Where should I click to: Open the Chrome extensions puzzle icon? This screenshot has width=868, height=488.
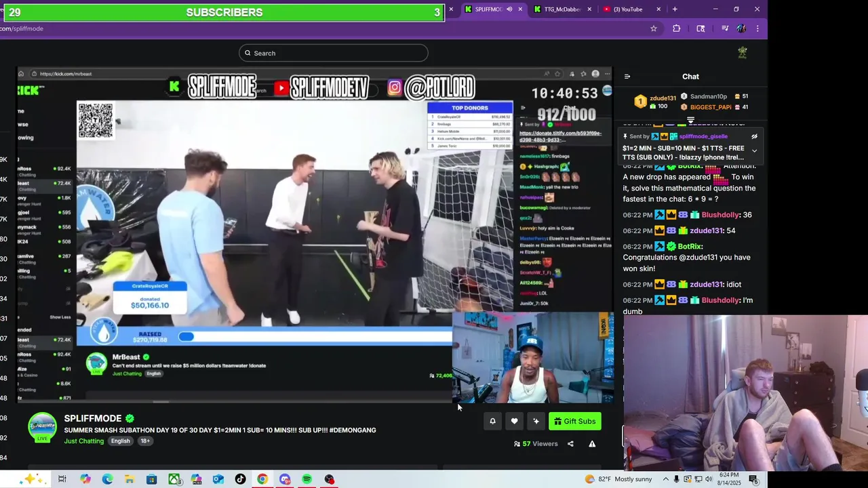[676, 28]
